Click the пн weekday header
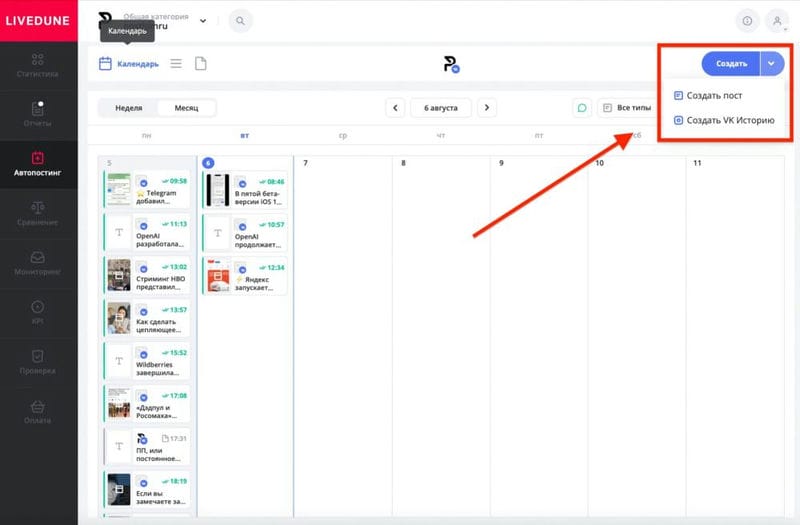The height and width of the screenshot is (525, 800). (x=146, y=136)
